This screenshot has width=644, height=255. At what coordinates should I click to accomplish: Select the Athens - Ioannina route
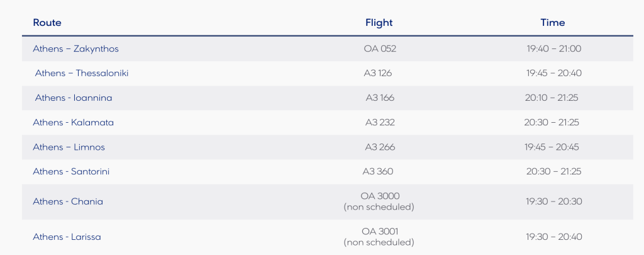74,98
